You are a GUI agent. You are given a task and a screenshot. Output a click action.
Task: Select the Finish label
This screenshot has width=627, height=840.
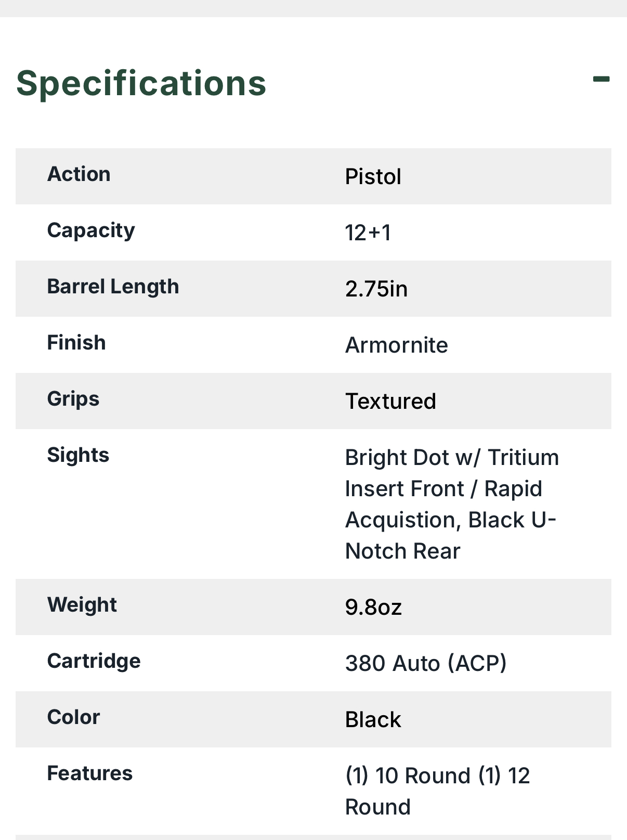pyautogui.click(x=76, y=343)
